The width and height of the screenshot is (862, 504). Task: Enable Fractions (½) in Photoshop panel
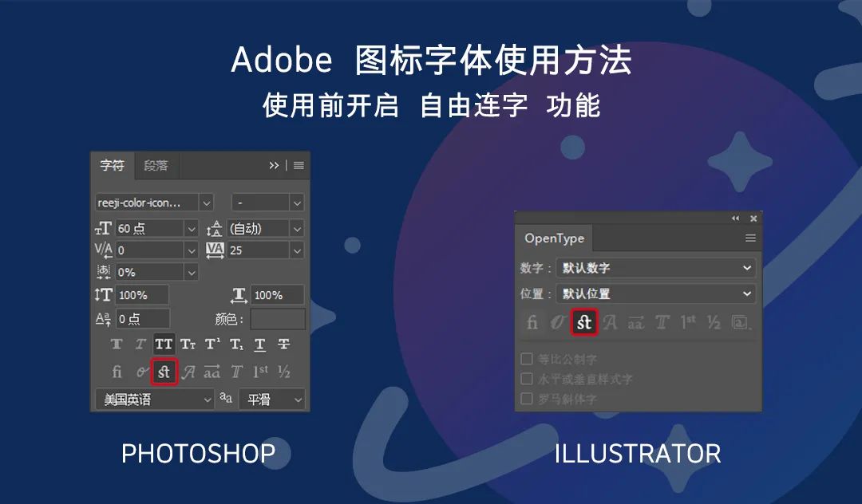[284, 372]
